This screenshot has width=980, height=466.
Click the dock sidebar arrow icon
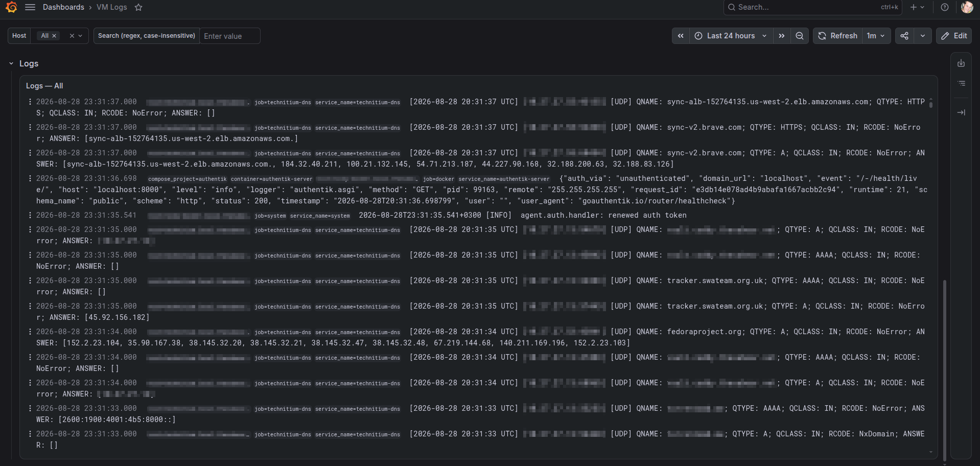pos(961,112)
